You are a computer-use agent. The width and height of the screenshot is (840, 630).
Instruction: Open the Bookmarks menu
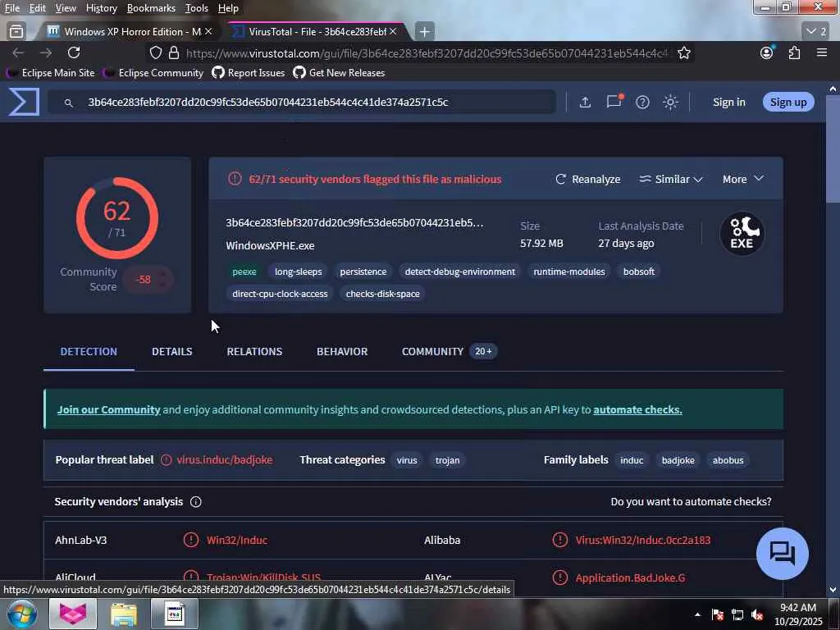click(151, 8)
